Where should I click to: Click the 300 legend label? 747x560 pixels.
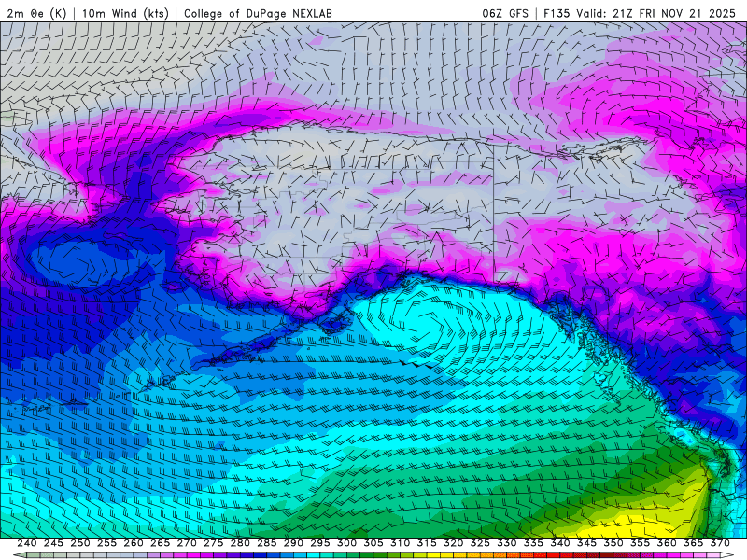pyautogui.click(x=346, y=543)
